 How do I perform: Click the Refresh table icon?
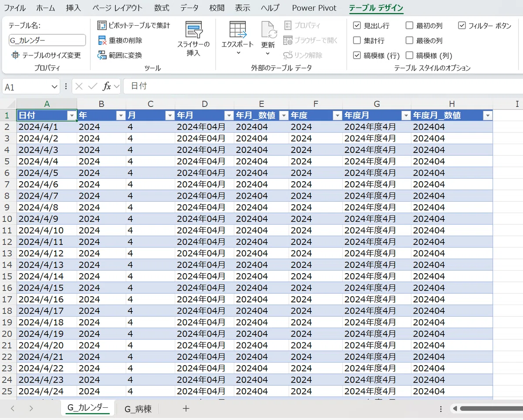268,30
